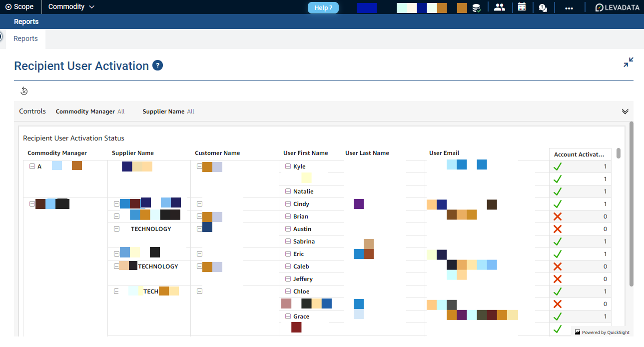This screenshot has width=644, height=347.
Task: Open the Commodity dropdown menu
Action: (71, 7)
